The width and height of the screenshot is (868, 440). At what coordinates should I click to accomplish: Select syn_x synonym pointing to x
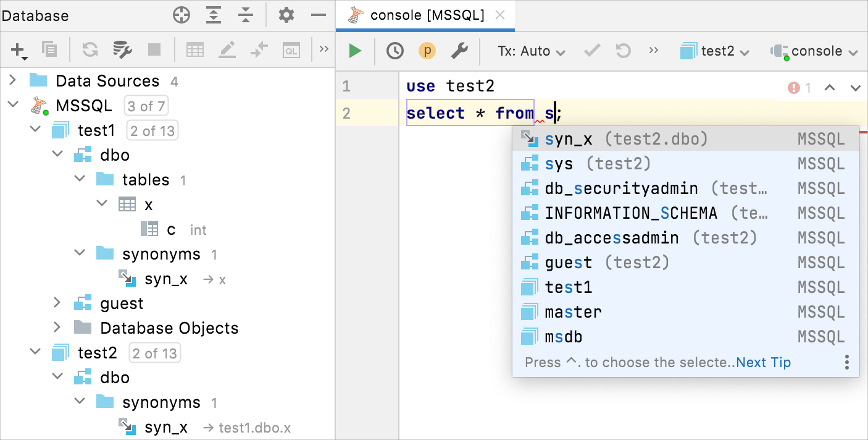pyautogui.click(x=172, y=279)
